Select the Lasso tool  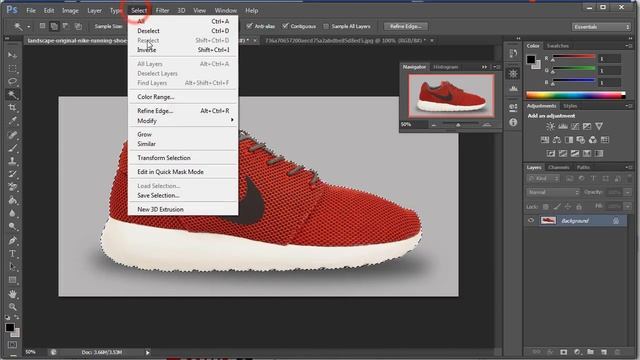click(x=12, y=81)
